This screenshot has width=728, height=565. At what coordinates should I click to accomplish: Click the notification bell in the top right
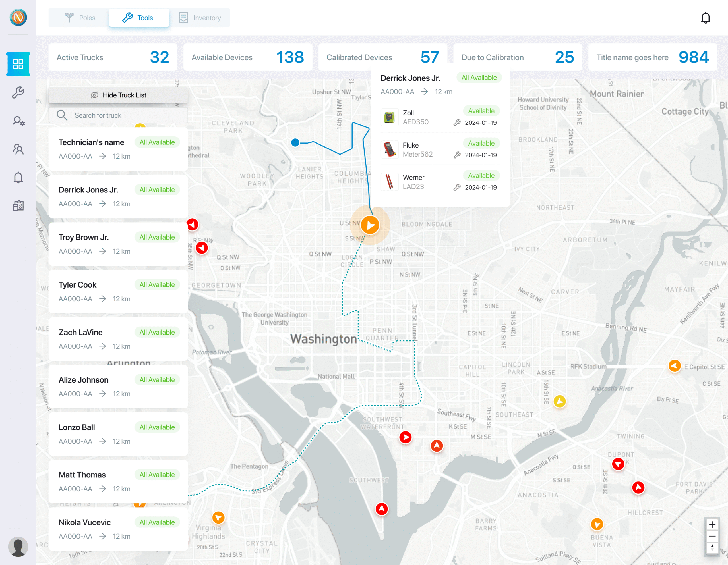pyautogui.click(x=706, y=18)
